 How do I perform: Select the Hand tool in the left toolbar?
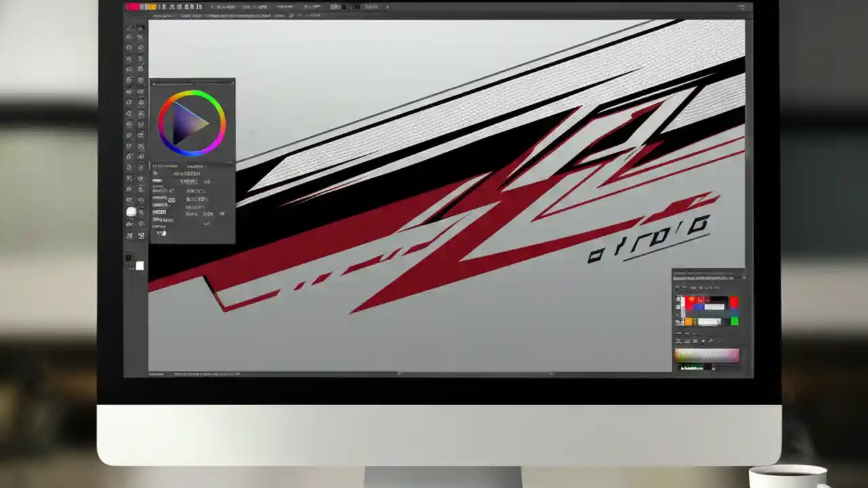point(140,224)
